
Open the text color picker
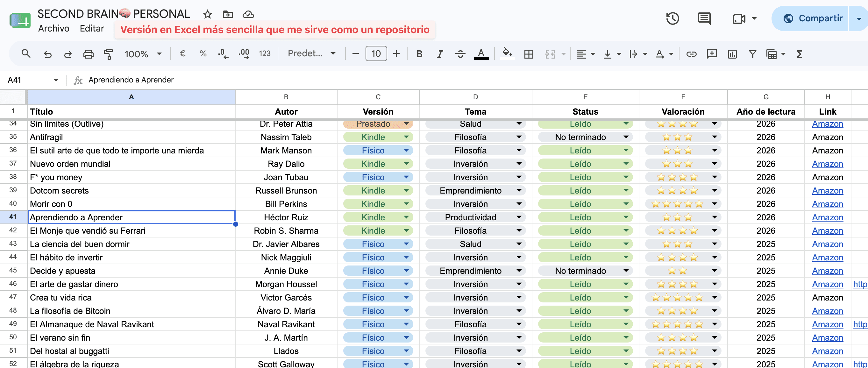(481, 54)
